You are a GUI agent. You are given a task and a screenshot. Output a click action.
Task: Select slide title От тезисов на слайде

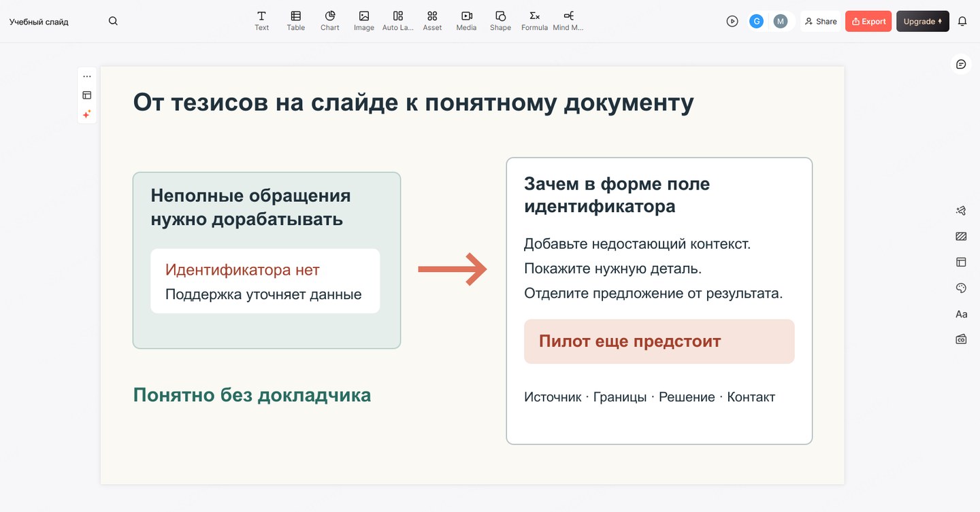click(x=413, y=103)
